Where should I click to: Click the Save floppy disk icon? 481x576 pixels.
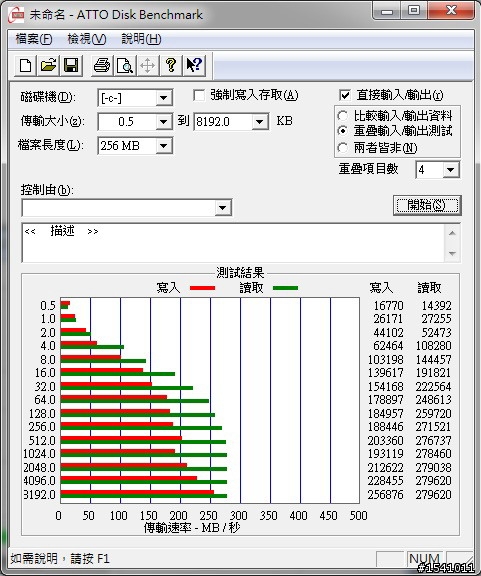pos(71,66)
